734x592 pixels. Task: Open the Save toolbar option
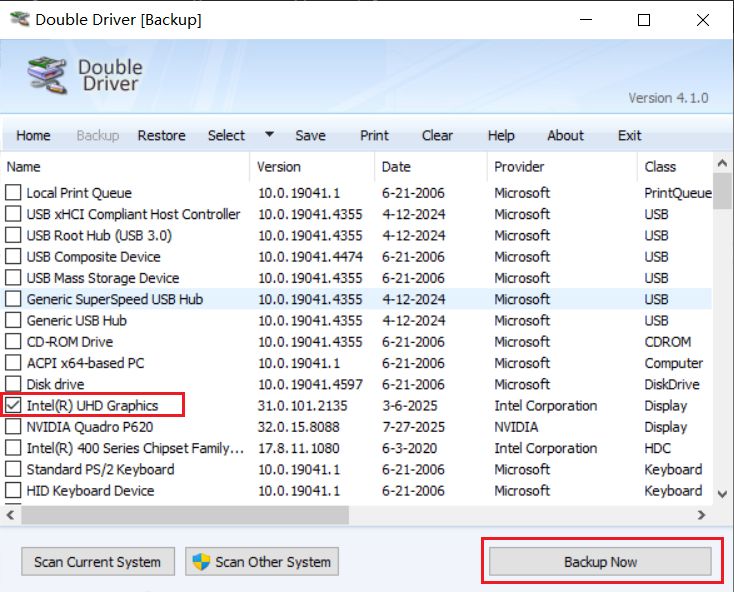[x=310, y=136]
